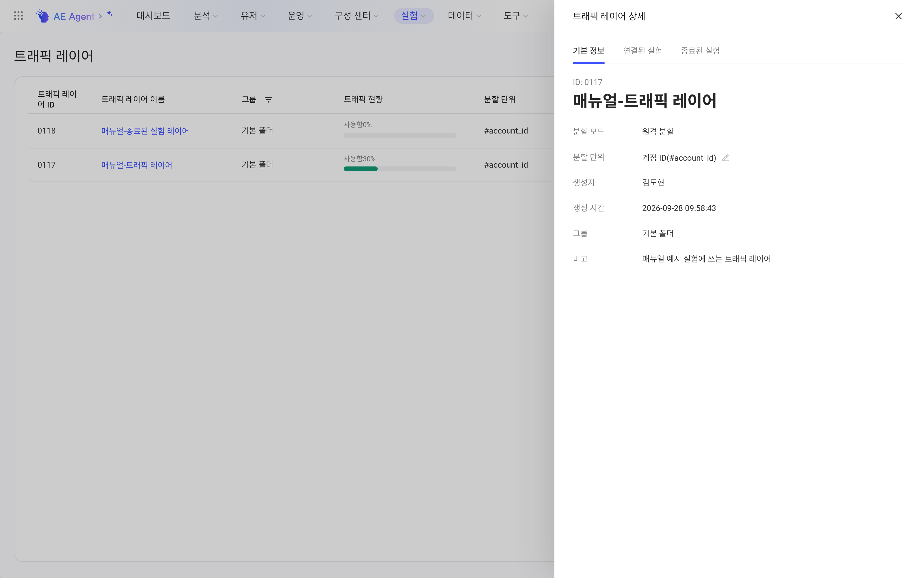Click the 분할 단위 column header

coord(500,99)
